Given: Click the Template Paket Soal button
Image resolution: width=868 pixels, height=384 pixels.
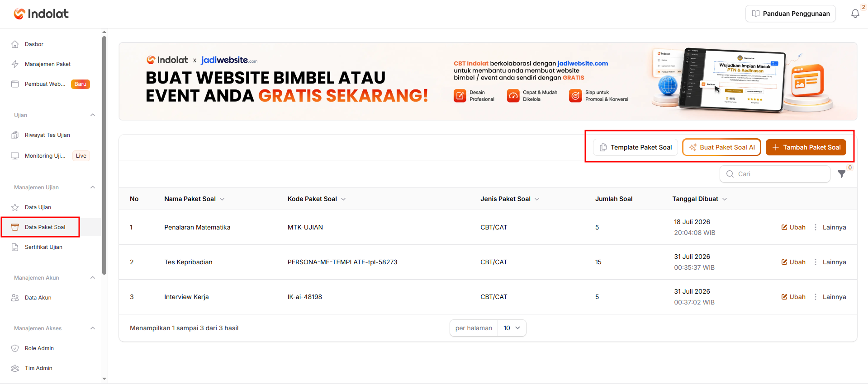Looking at the screenshot, I should click(636, 147).
